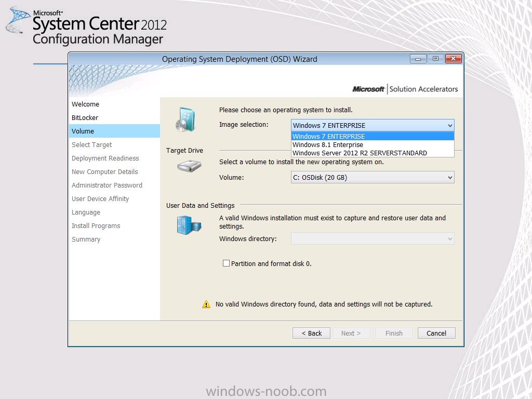Click the operating system image disc icon
Screen dimensions: 532x399
tap(185, 119)
